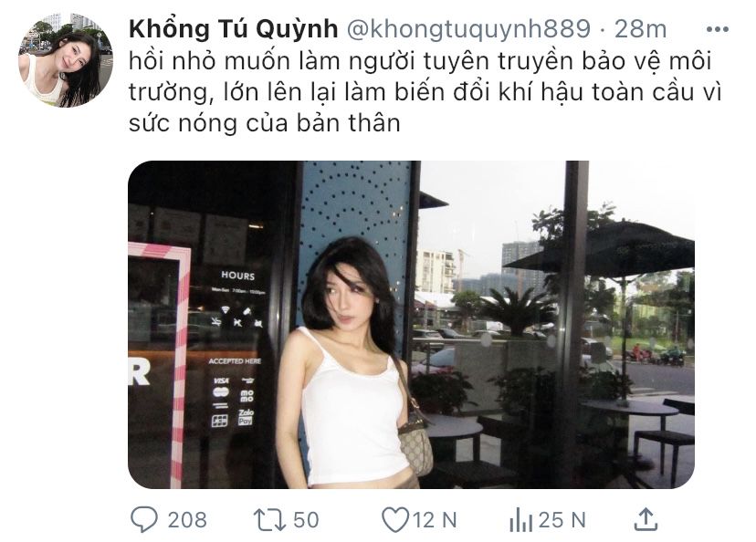Open view analytics bar chart icon
Image resolution: width=756 pixels, height=542 pixels.
520,520
